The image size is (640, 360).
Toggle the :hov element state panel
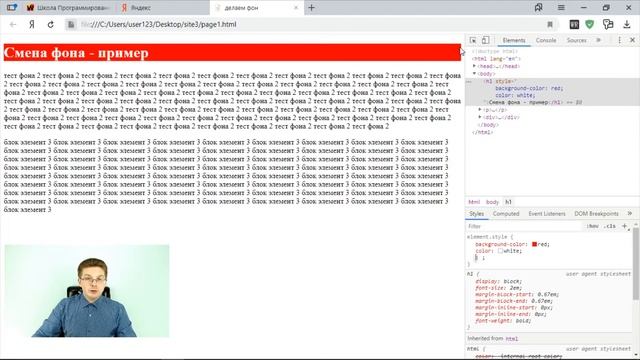(x=592, y=226)
